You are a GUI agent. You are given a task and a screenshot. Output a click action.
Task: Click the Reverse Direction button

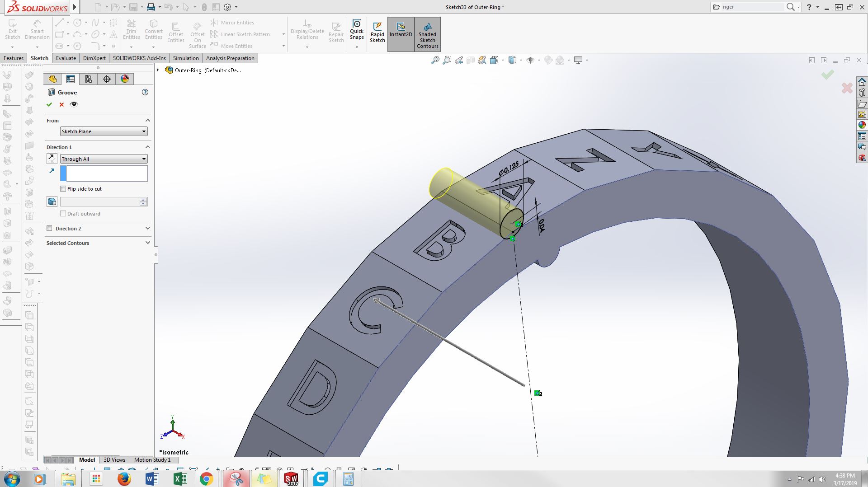tap(52, 159)
